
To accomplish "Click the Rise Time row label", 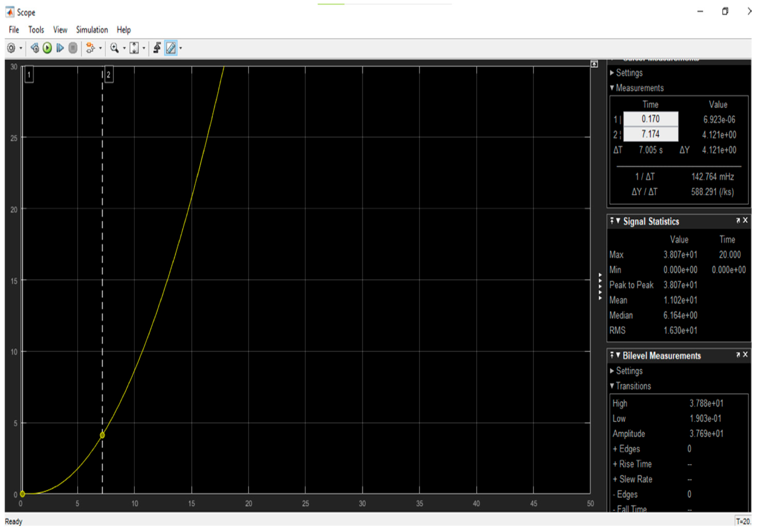I will click(x=632, y=464).
